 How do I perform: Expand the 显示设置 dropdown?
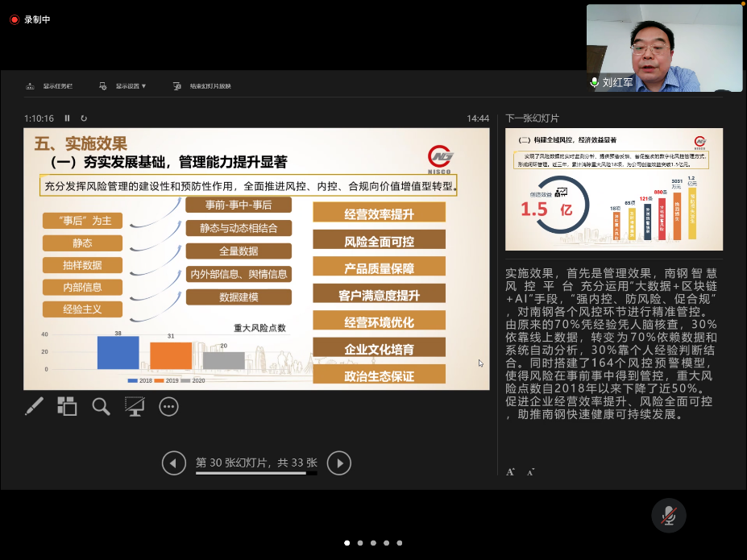tap(130, 86)
